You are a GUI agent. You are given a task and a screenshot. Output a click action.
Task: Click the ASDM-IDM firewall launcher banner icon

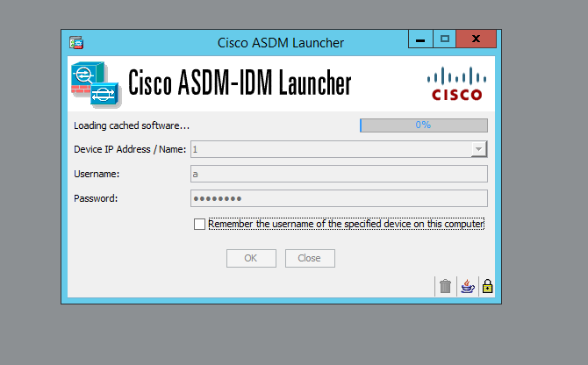click(96, 85)
